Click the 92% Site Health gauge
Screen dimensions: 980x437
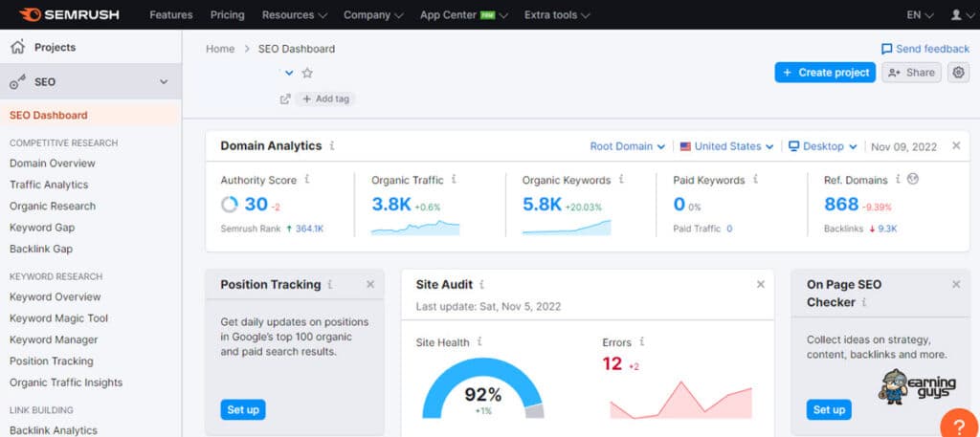483,390
